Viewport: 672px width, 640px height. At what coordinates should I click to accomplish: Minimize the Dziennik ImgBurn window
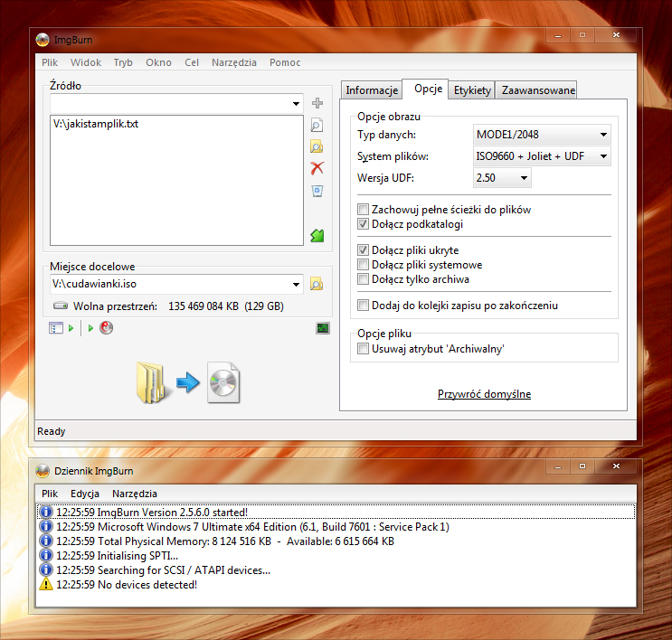pos(558,466)
